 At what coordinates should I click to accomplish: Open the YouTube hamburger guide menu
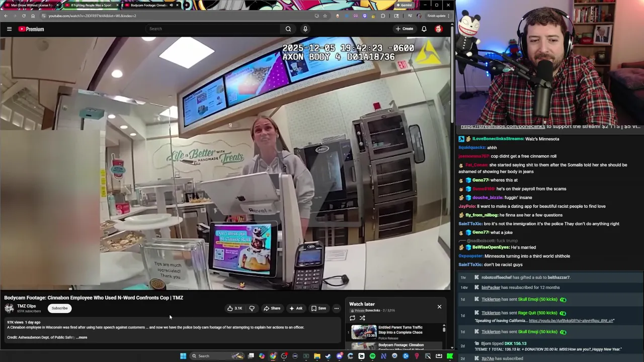pyautogui.click(x=9, y=29)
